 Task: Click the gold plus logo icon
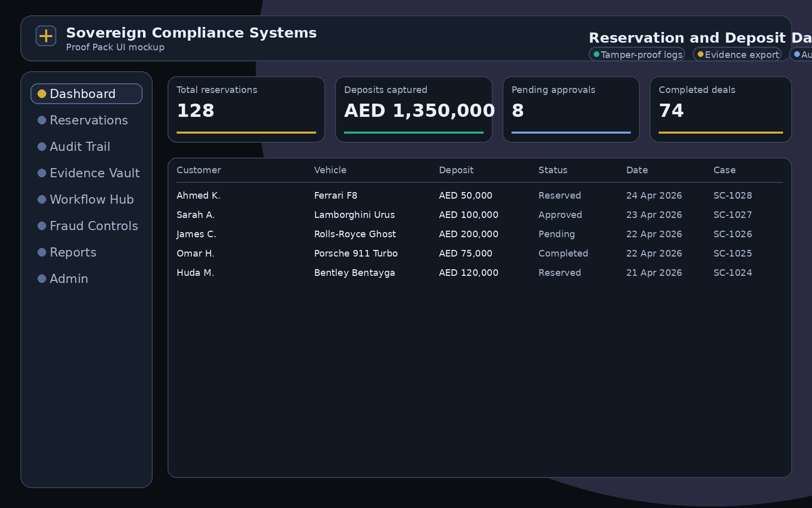pos(46,36)
